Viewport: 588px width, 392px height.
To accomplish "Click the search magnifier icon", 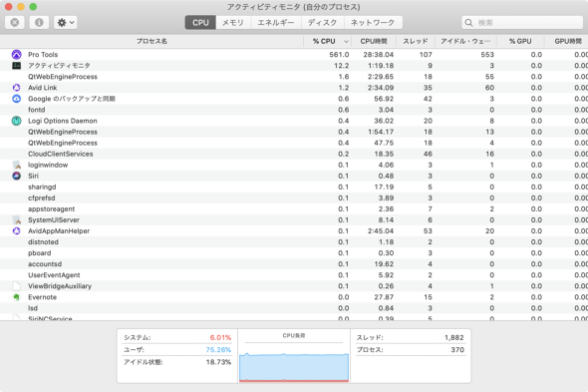I will (x=468, y=23).
